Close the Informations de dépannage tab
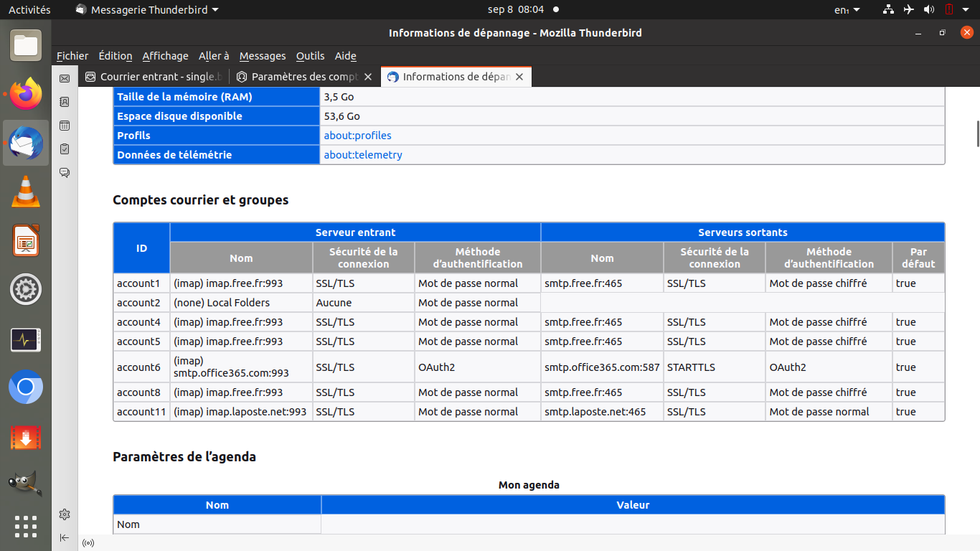 (x=519, y=77)
